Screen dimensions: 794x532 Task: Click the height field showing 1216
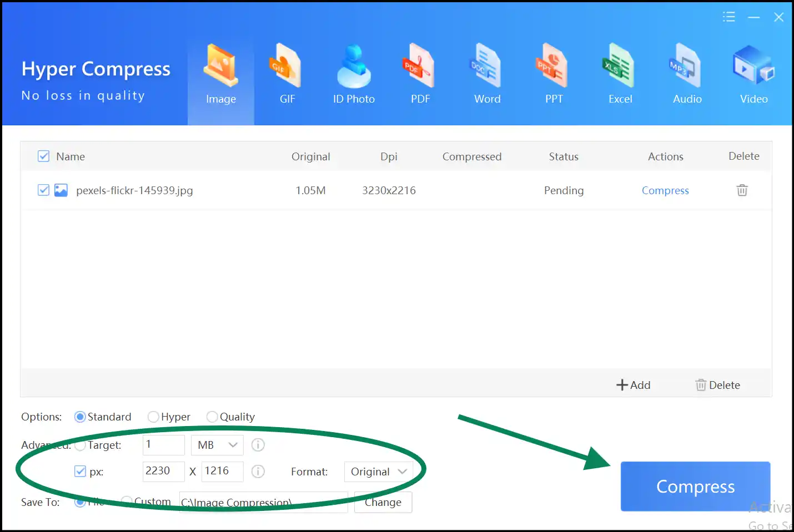pos(223,472)
